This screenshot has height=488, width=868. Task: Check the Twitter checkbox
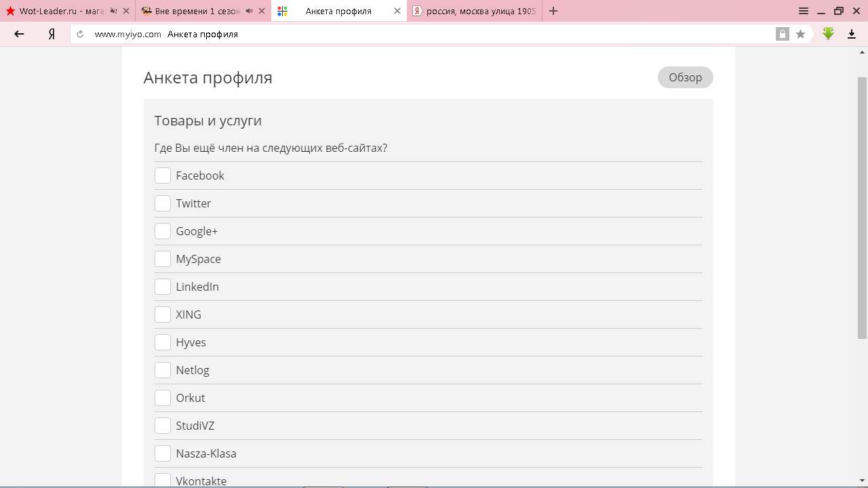(163, 203)
